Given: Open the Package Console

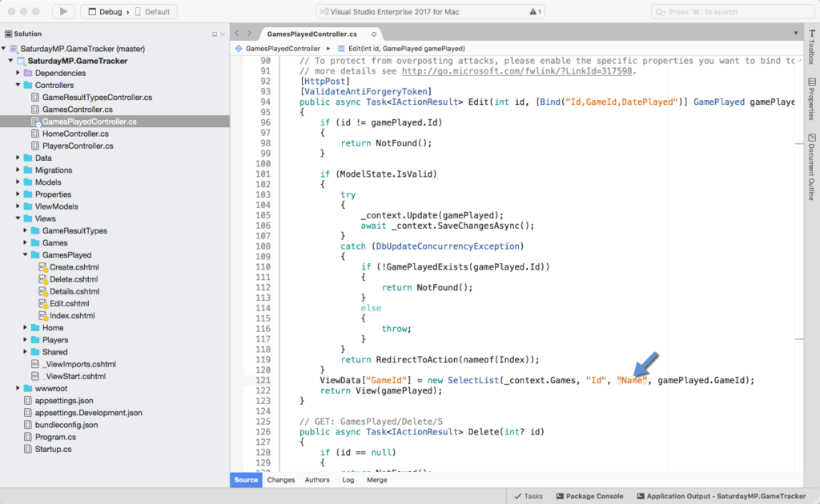Looking at the screenshot, I should coord(590,495).
